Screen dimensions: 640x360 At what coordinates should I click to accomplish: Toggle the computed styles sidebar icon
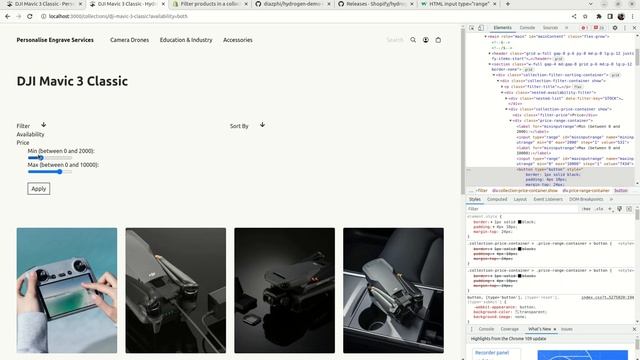click(629, 209)
